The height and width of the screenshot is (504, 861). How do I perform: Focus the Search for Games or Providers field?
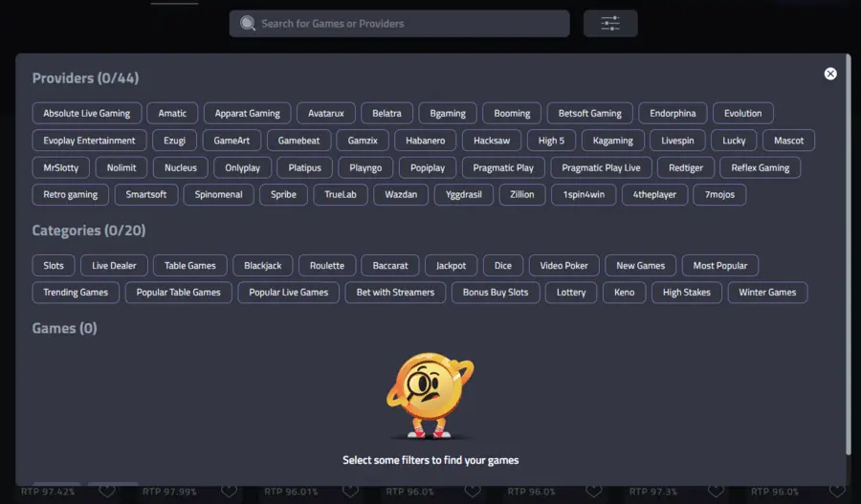coord(399,24)
